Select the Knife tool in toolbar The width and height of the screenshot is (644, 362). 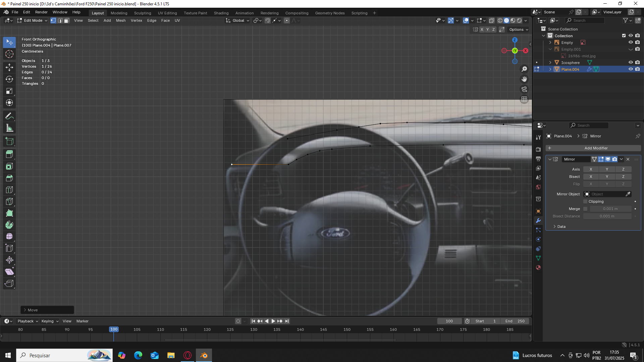click(9, 201)
